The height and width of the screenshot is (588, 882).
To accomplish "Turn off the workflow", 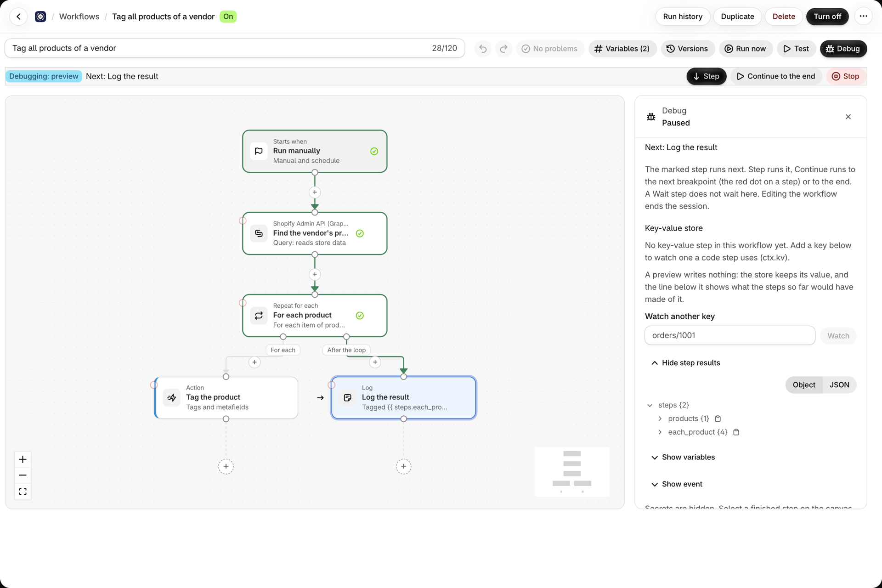I will pyautogui.click(x=827, y=17).
